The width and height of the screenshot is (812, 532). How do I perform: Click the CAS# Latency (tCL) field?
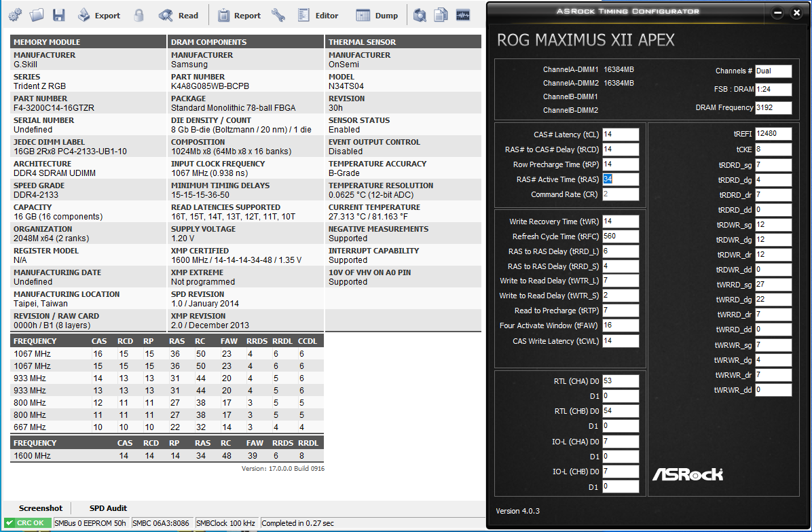point(621,134)
